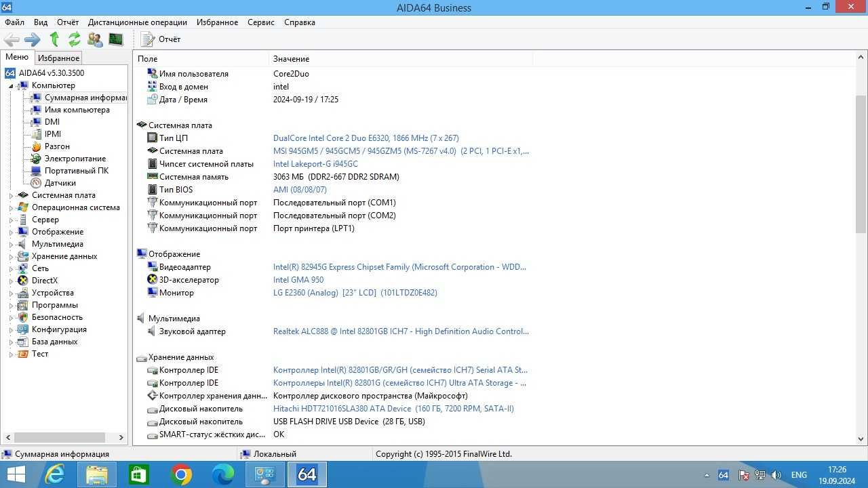Open the Дистанционные операции menu

(138, 22)
